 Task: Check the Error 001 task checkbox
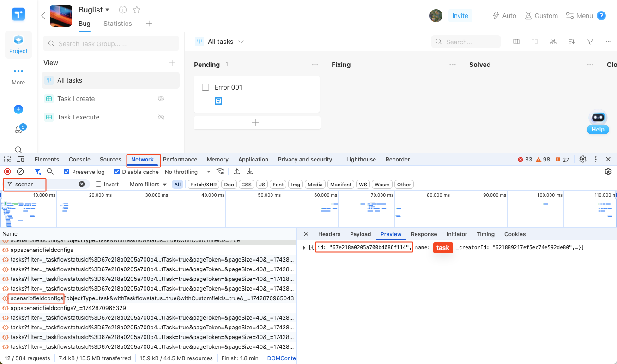[206, 87]
